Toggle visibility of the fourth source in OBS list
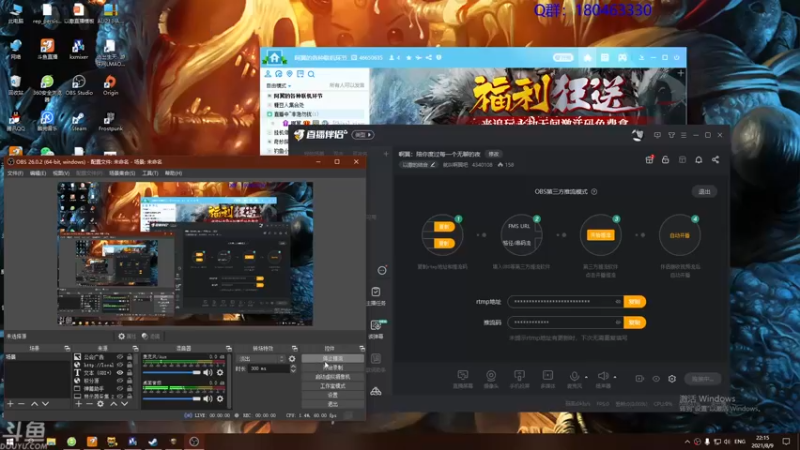 coord(120,381)
